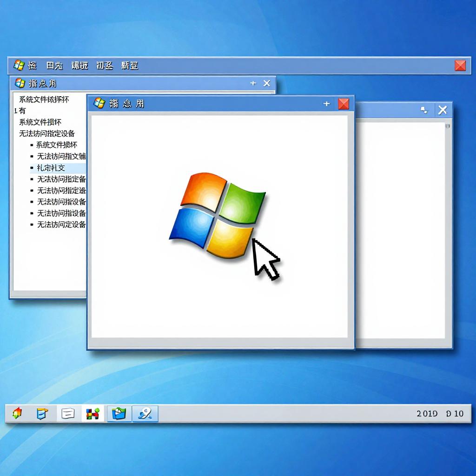Launch the folder application from the taskbar
This screenshot has height=476, width=476.
[119, 414]
